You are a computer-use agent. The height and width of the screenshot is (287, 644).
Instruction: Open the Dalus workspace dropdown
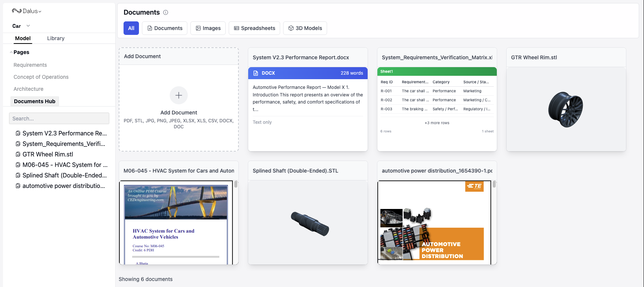click(40, 11)
